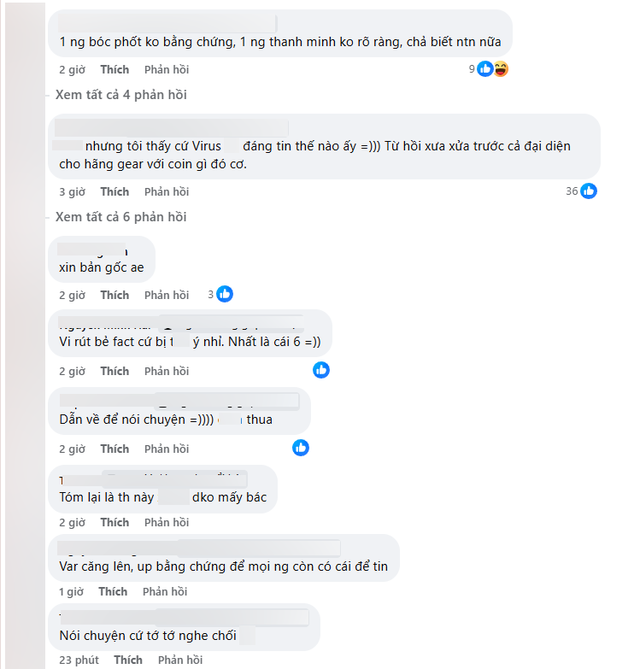Click the 'Var căng lên, up bằng chứng' comment text
The height and width of the screenshot is (669, 640).
coord(222,567)
